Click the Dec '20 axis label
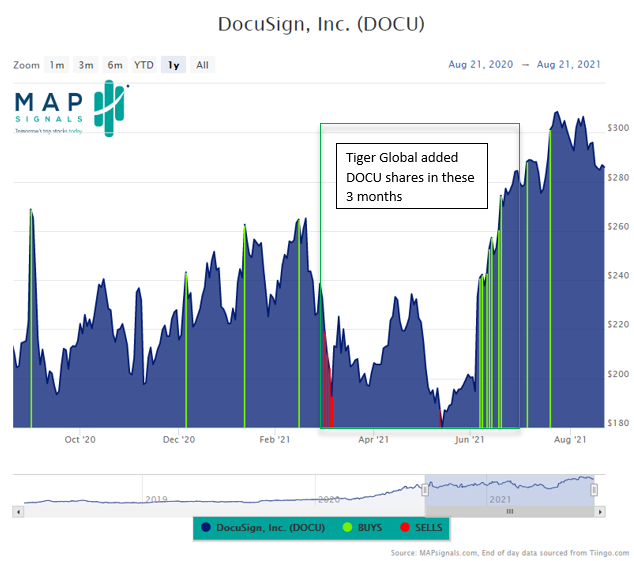This screenshot has width=634, height=561. click(179, 440)
